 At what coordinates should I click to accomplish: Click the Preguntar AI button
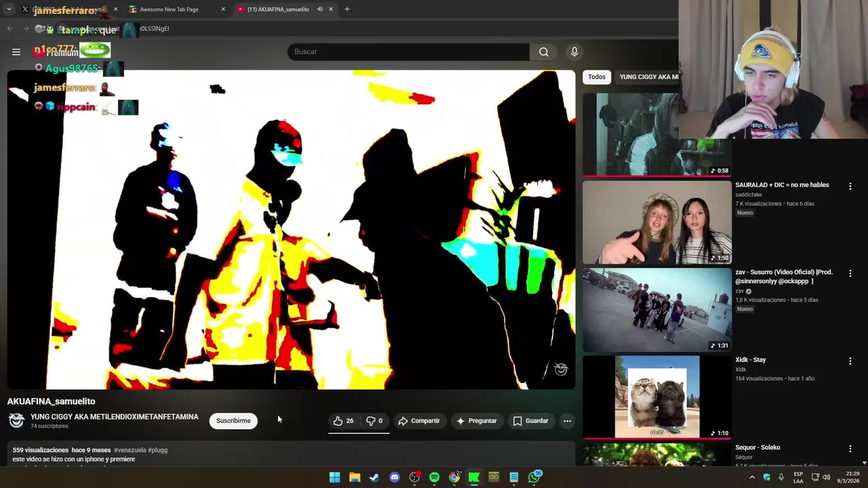coord(476,421)
